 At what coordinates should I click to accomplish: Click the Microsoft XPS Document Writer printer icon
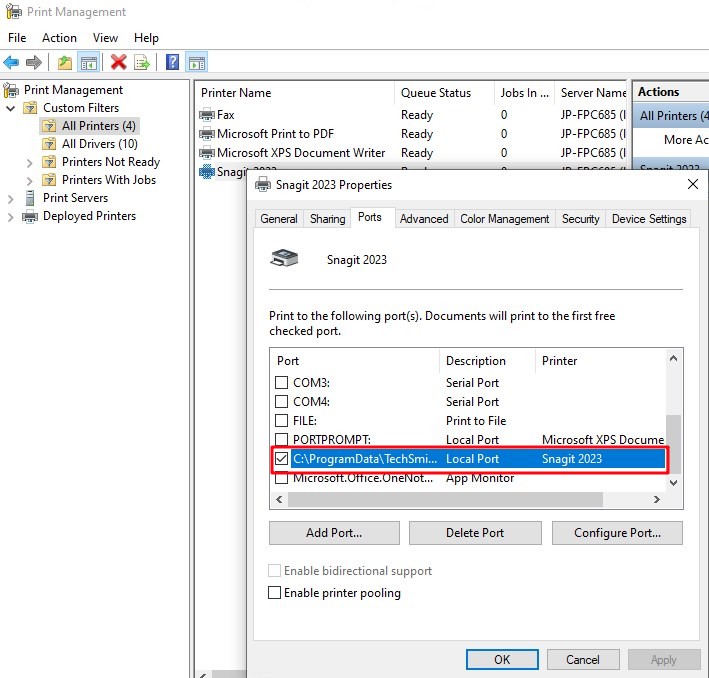pos(207,153)
